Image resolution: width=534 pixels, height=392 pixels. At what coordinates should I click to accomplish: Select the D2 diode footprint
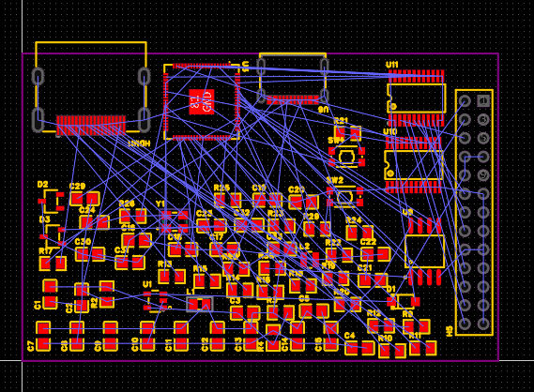(51, 201)
